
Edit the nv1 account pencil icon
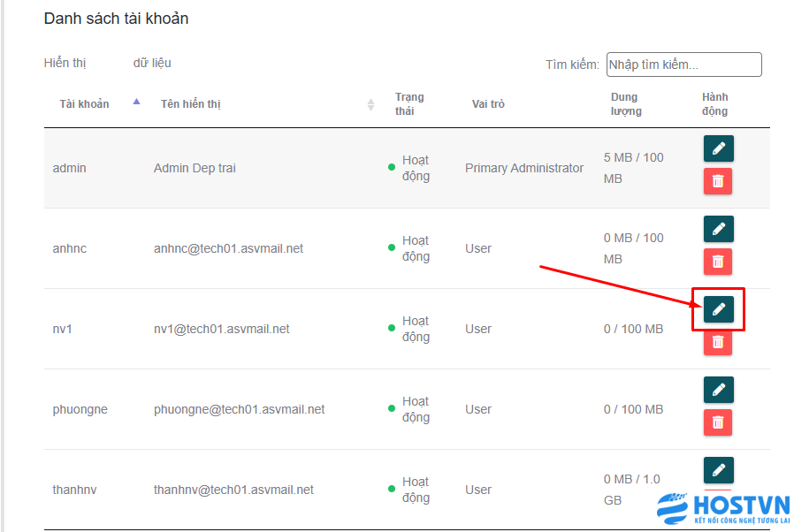(x=718, y=309)
